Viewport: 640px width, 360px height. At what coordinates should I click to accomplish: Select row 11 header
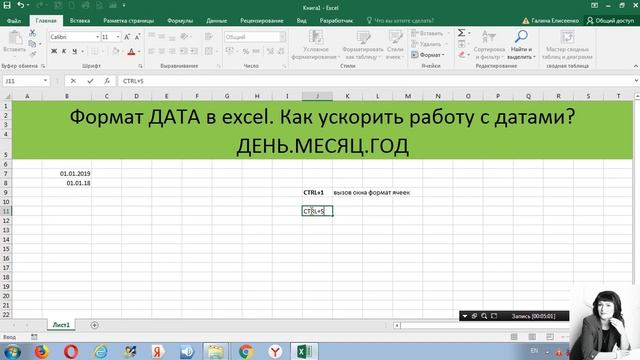tap(6, 211)
